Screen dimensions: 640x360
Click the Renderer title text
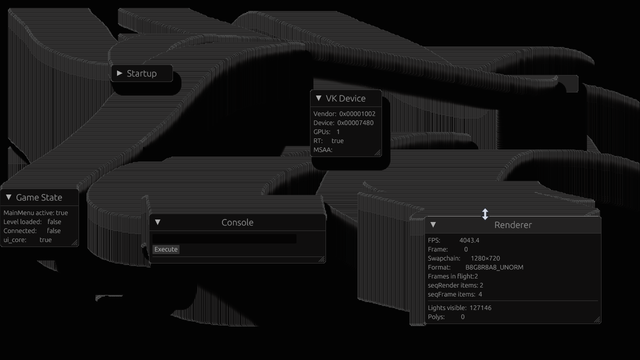513,225
